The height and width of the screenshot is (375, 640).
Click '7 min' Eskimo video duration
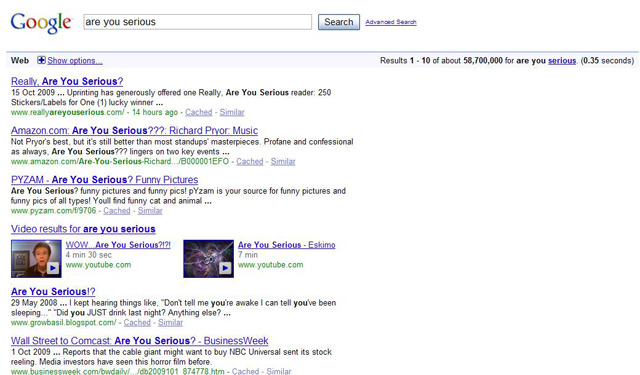click(x=248, y=255)
